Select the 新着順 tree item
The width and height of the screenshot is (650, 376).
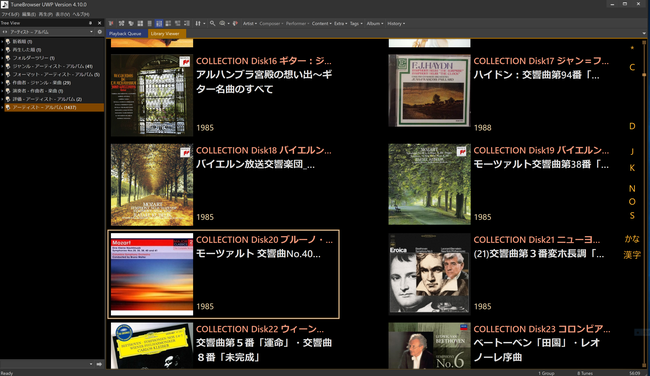22,41
